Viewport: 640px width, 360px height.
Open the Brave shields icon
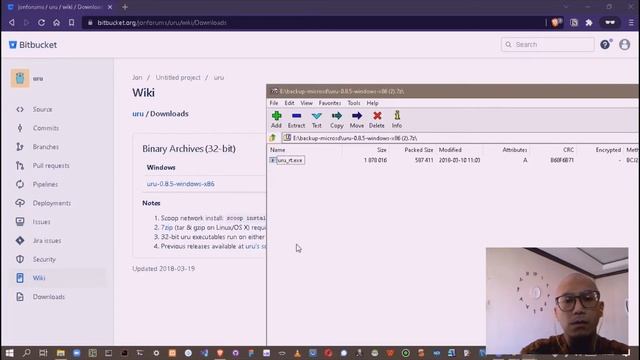556,23
